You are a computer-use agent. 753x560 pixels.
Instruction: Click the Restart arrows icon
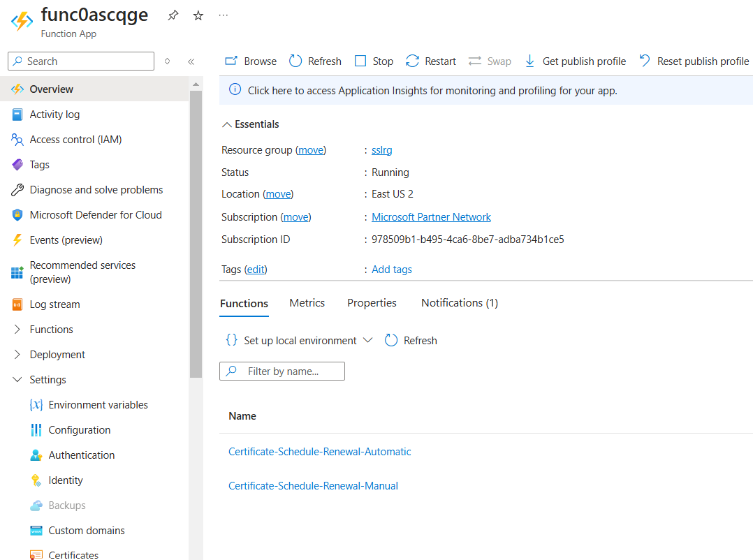412,61
